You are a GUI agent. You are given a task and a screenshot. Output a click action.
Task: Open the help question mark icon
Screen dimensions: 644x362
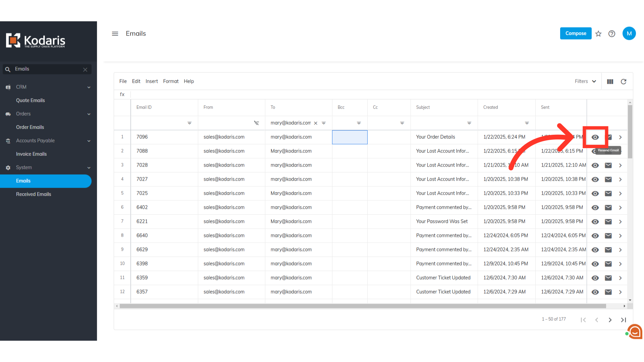(x=612, y=34)
